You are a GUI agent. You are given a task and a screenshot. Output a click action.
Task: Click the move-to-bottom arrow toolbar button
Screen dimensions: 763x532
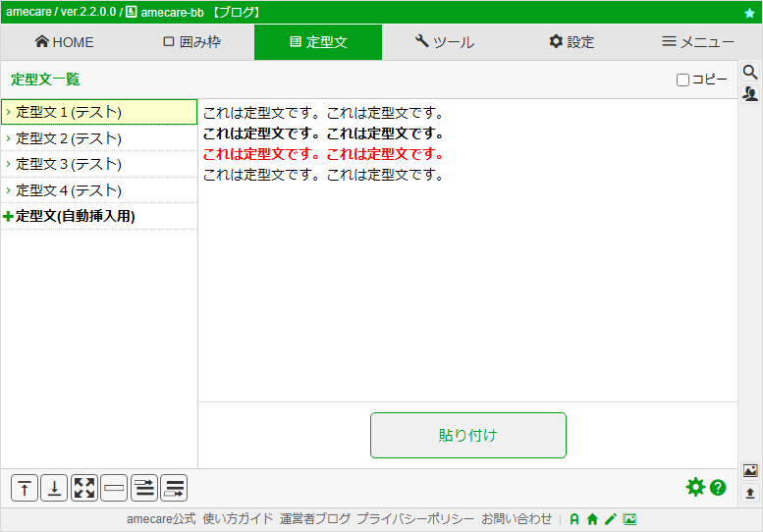click(55, 488)
